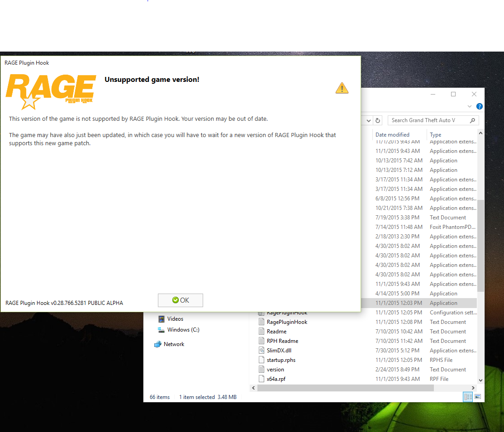The image size is (504, 432).
Task: Click the OK button in RAGE dialog
Action: (181, 300)
